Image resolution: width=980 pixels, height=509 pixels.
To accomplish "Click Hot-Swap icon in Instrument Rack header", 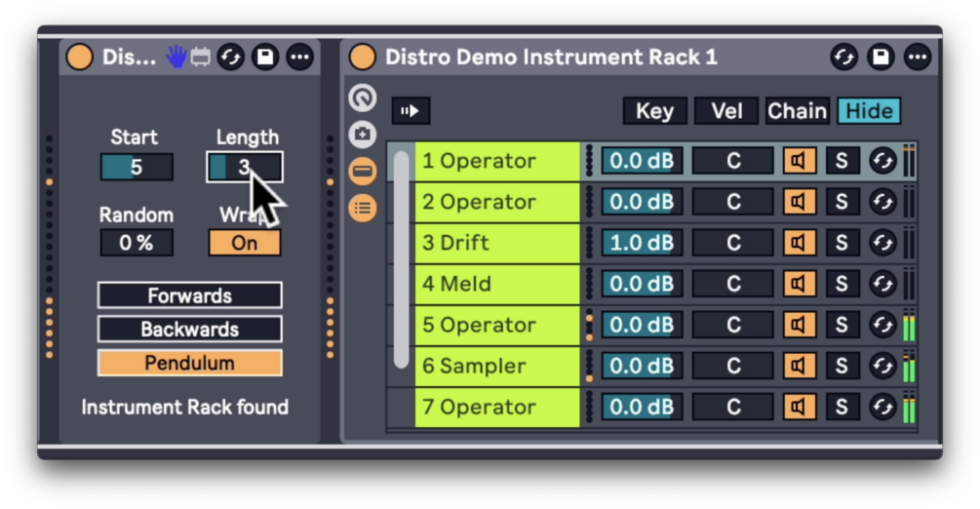I will [843, 58].
